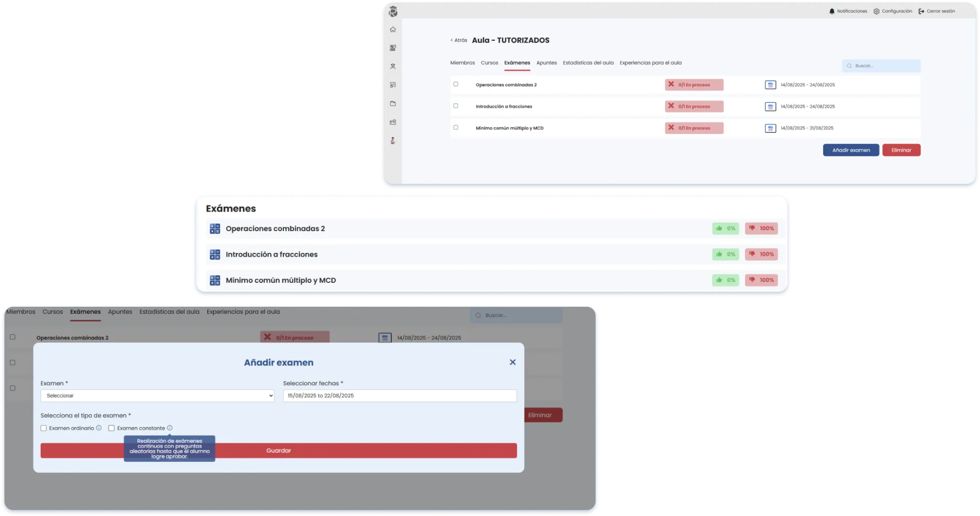
Task: Click the blue Añadir examen button
Action: (851, 150)
